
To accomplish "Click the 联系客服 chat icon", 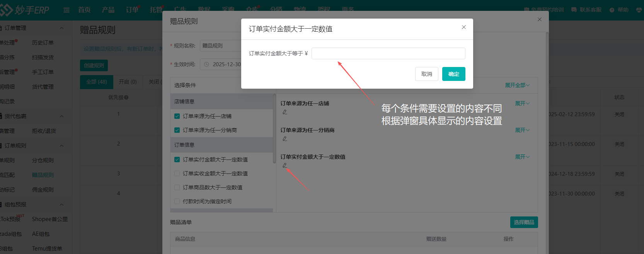I will [574, 10].
